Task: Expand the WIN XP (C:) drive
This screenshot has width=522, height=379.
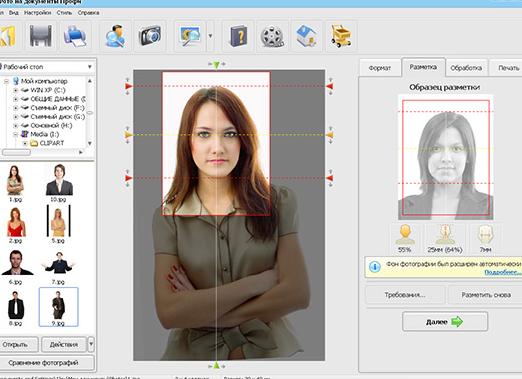Action: pyautogui.click(x=16, y=90)
